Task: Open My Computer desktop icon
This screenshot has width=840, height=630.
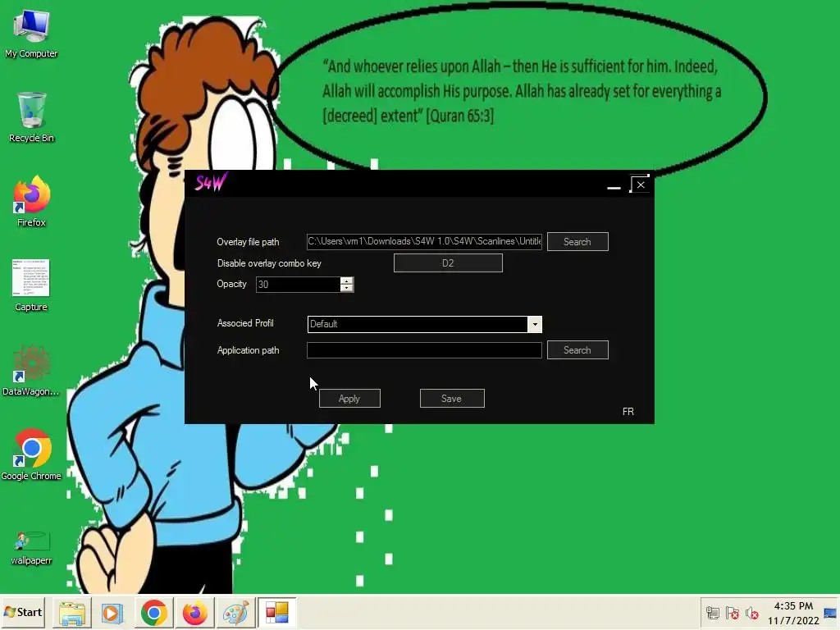Action: coord(31,33)
